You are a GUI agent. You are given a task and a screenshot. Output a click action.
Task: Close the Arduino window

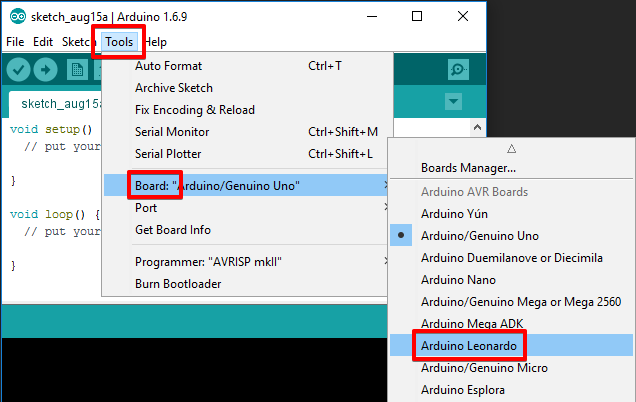point(463,17)
